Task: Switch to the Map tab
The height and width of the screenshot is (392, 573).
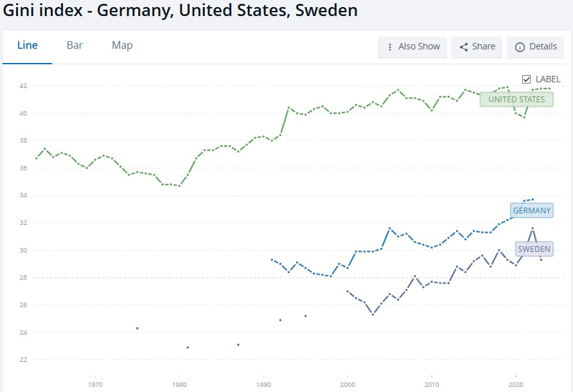Action: [x=122, y=46]
